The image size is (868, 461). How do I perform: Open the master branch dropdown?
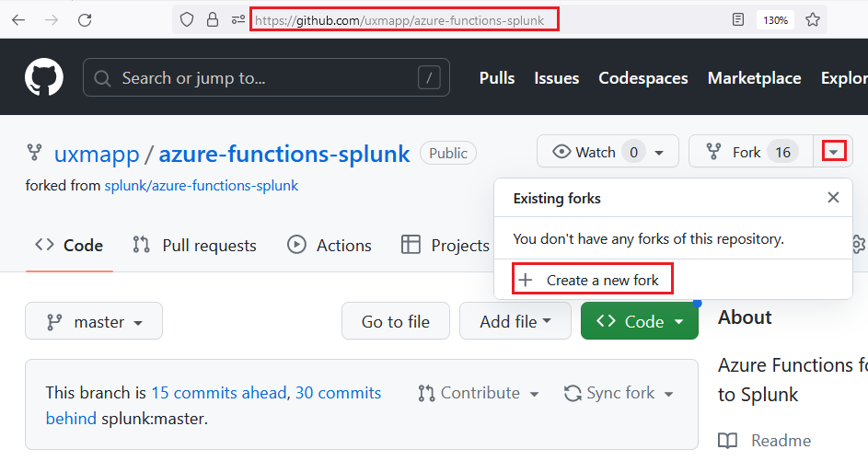pos(94,321)
